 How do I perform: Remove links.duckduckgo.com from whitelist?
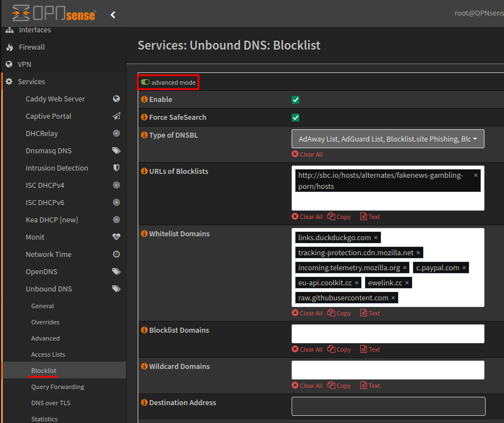pyautogui.click(x=375, y=238)
